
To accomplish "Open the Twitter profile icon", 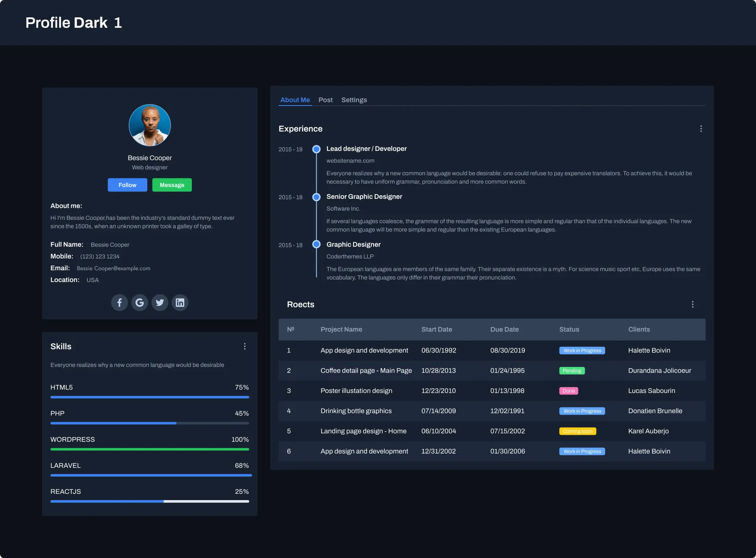I will click(160, 302).
